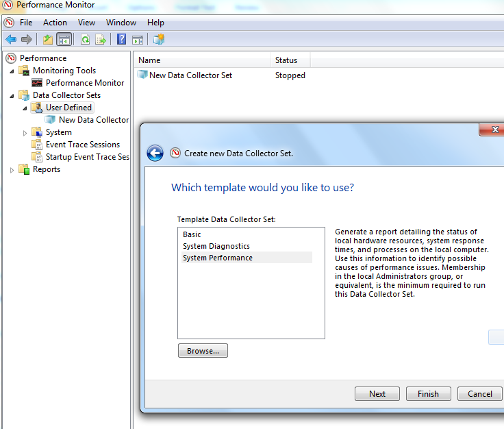
Task: Click the Refresh toolbar icon
Action: click(85, 40)
